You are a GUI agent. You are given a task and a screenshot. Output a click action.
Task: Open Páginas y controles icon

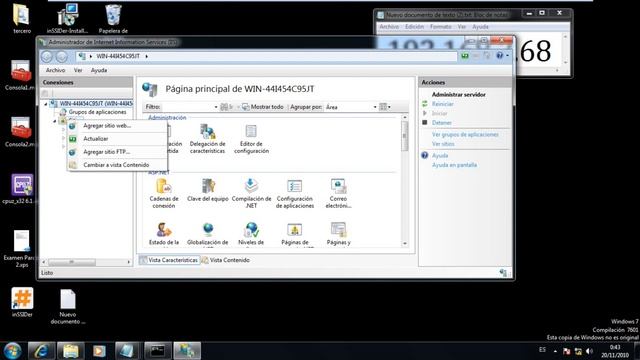coord(338,229)
